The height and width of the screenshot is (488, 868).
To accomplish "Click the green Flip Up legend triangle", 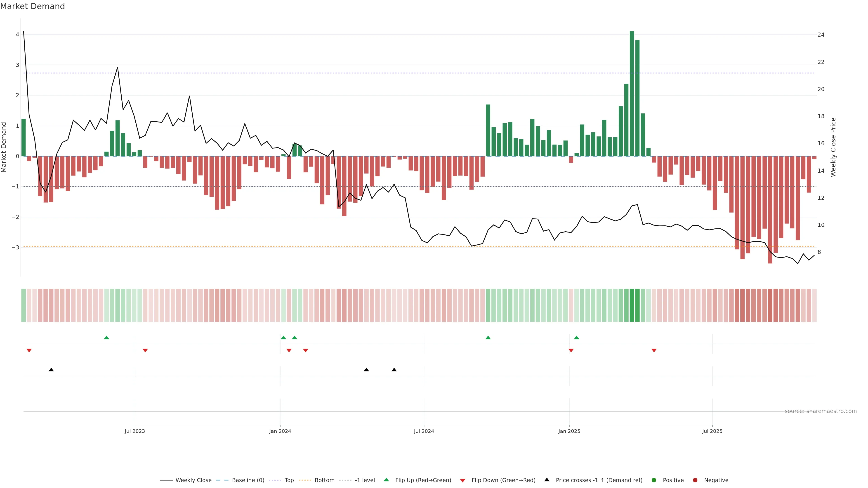I will tap(386, 480).
